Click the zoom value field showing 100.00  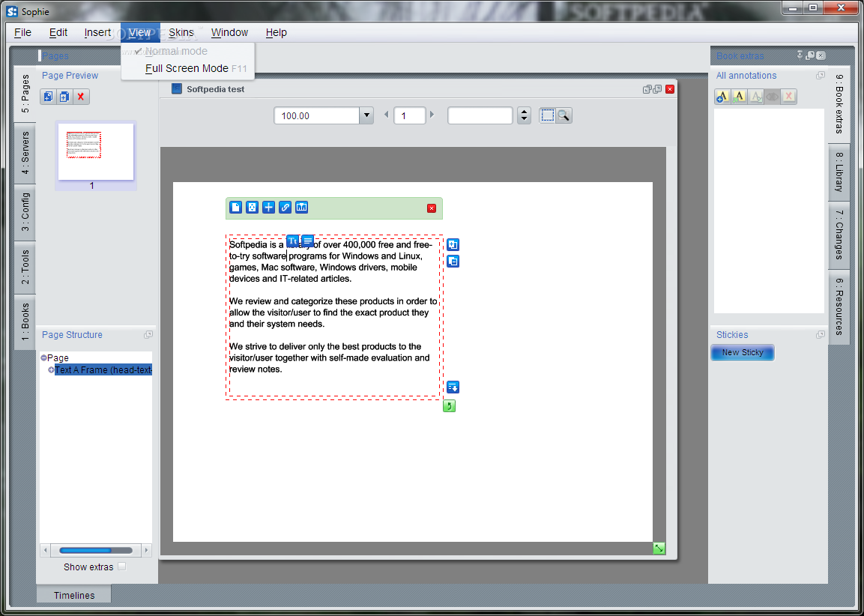317,115
